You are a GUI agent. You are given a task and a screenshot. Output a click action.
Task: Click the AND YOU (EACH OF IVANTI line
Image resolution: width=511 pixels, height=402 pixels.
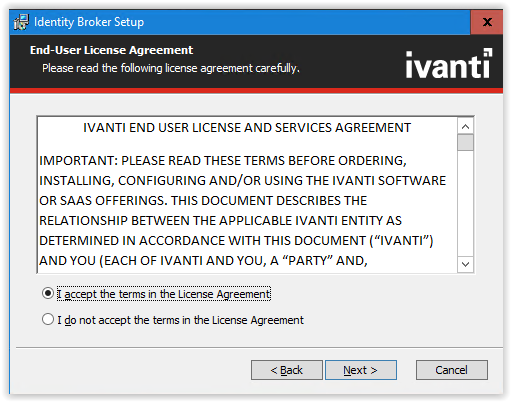click(x=203, y=261)
